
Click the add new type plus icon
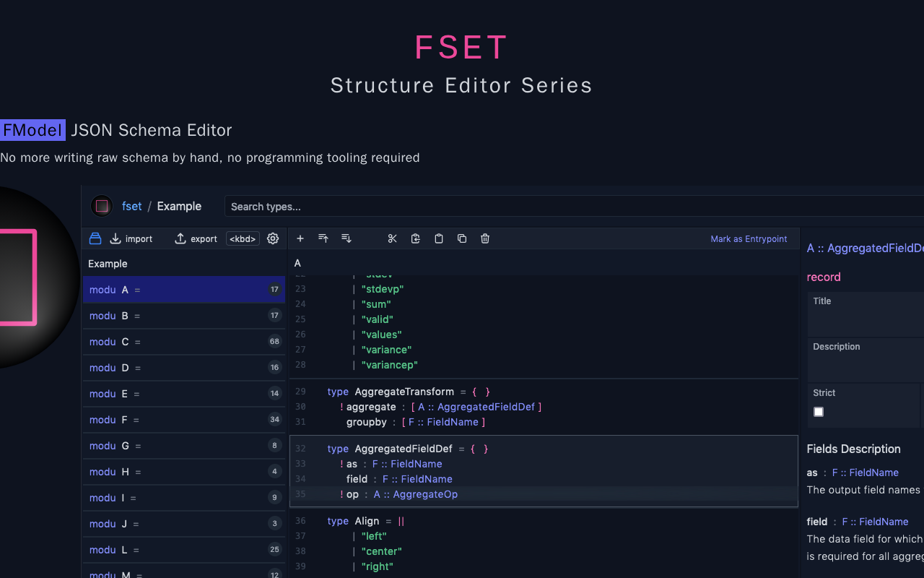click(x=300, y=238)
